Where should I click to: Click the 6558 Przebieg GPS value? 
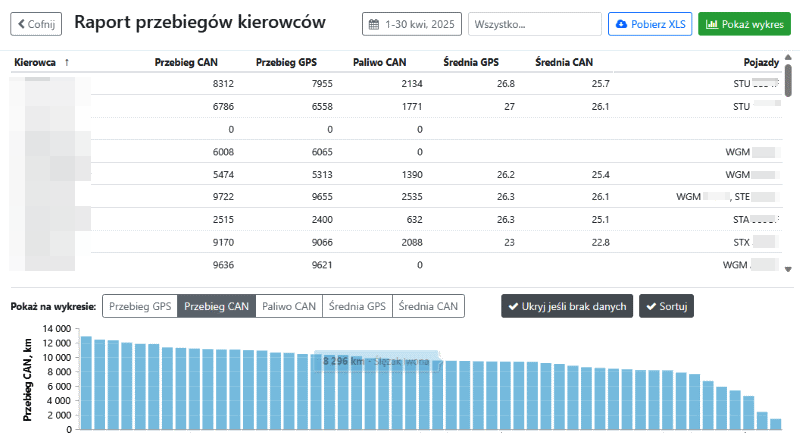click(322, 107)
